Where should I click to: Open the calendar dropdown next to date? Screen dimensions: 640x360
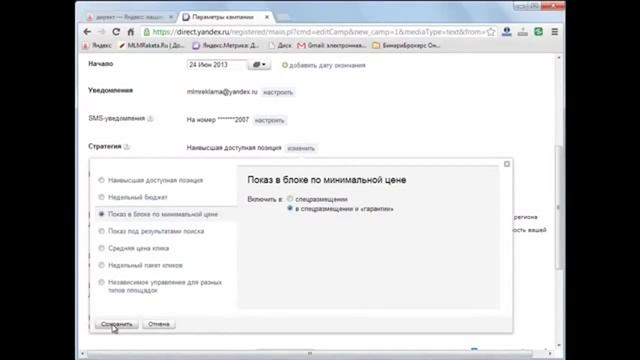pos(259,64)
